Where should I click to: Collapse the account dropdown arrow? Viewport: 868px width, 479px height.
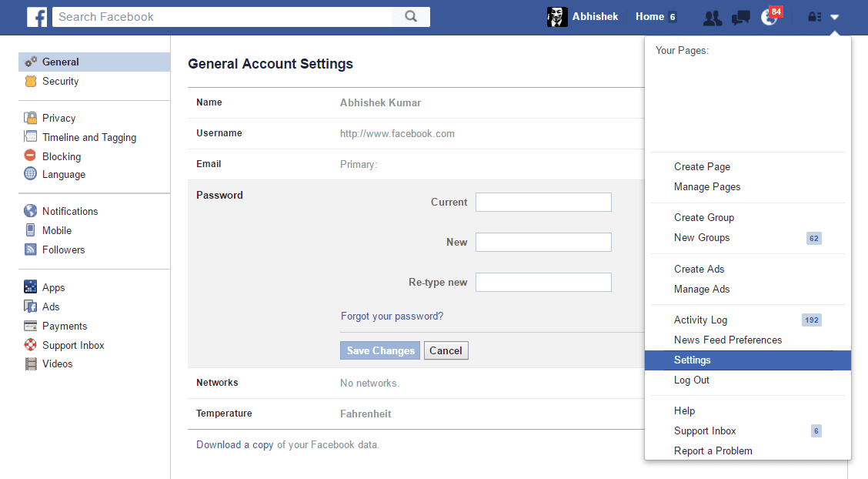[x=835, y=17]
